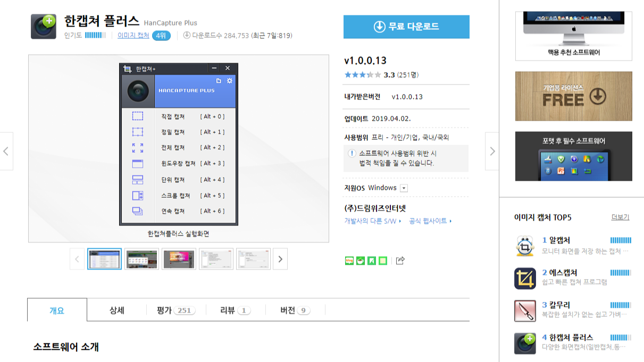
Task: Share to Naver cafe cup icon
Action: click(361, 260)
